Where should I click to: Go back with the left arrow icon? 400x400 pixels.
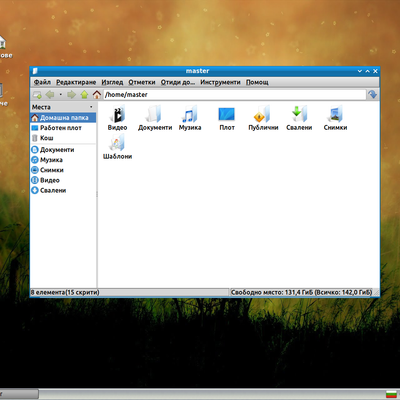(50, 95)
